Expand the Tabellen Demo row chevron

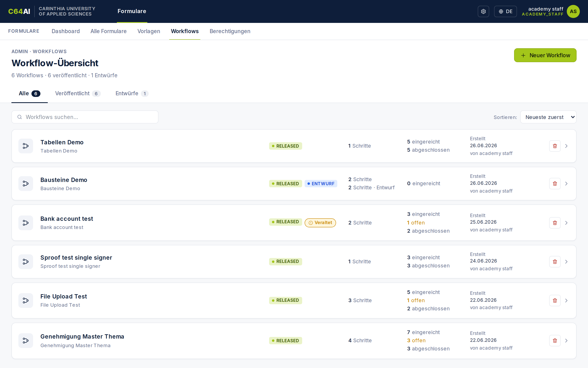click(566, 146)
